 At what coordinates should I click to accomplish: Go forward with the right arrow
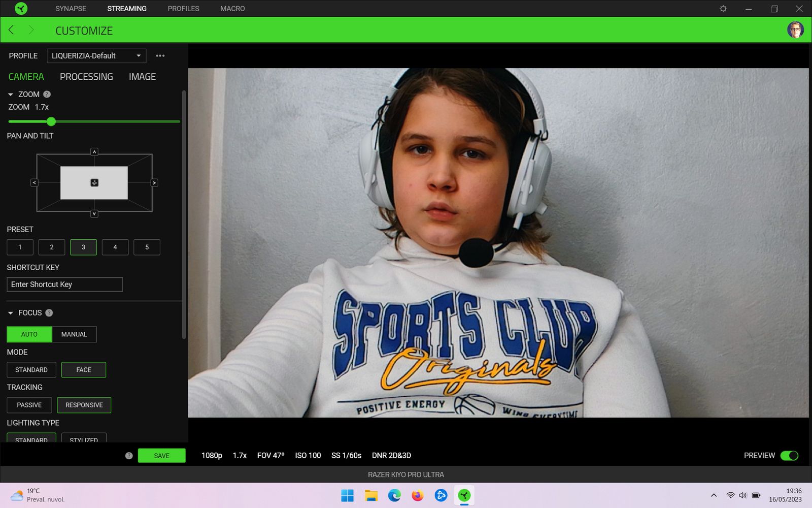tap(31, 30)
